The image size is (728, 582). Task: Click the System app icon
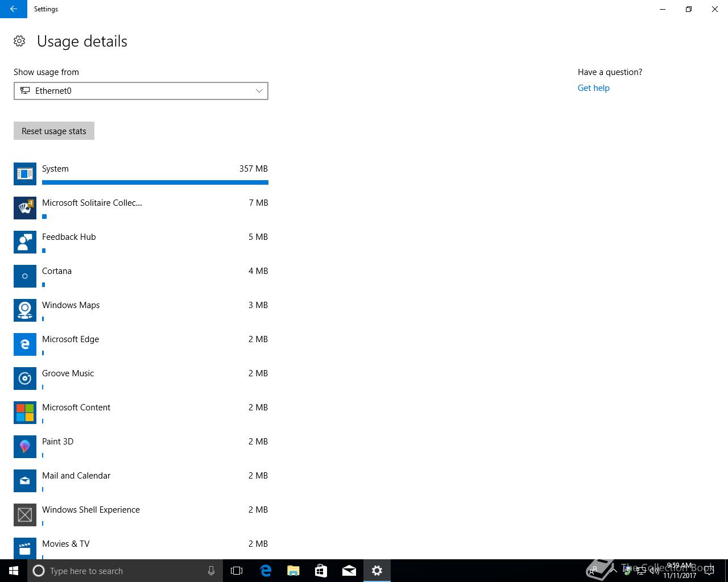(25, 174)
